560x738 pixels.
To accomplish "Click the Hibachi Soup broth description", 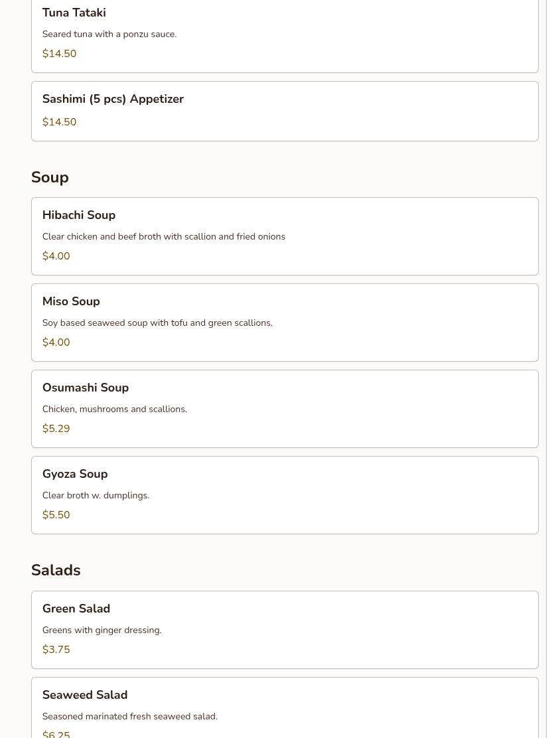I will [x=163, y=236].
